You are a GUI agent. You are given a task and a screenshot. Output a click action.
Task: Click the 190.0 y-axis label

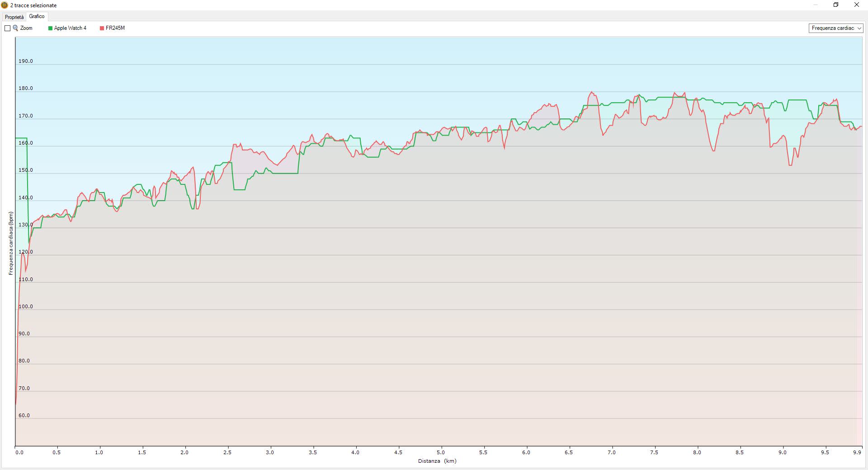click(25, 61)
